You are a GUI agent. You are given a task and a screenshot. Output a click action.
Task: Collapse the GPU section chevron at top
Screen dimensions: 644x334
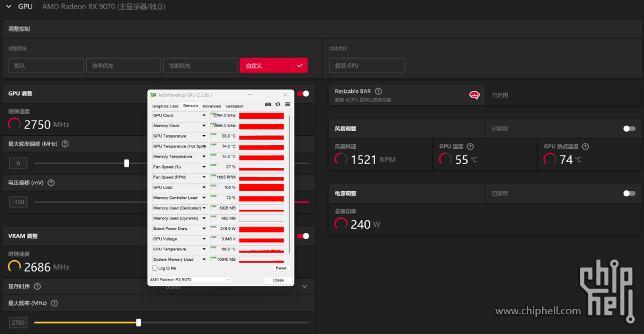[9, 7]
